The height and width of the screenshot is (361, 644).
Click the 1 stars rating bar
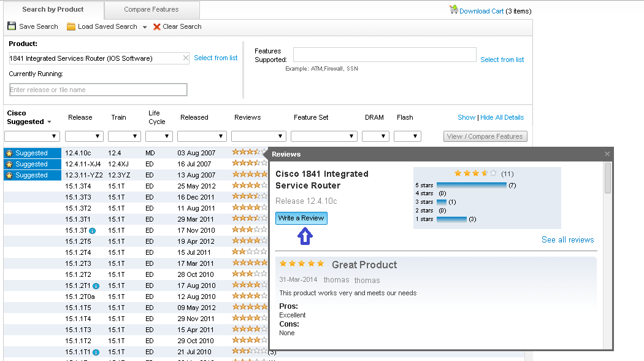[451, 219]
